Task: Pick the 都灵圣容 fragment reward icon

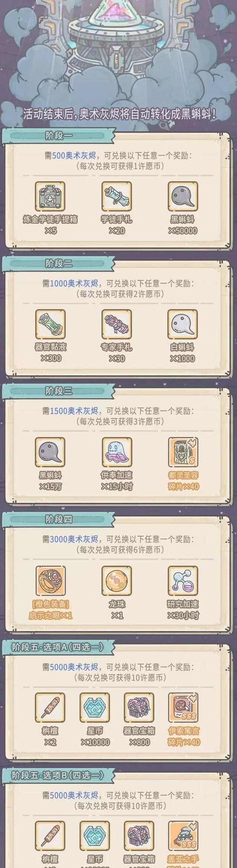Action: click(183, 452)
